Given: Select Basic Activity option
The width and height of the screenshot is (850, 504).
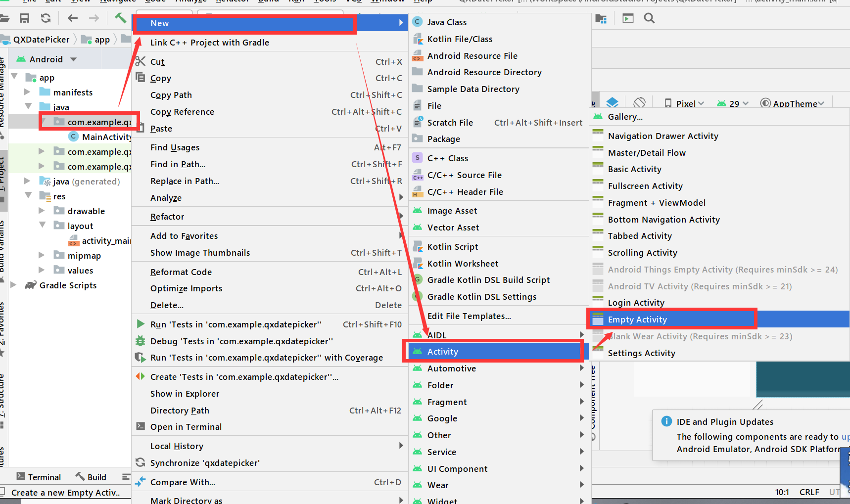Looking at the screenshot, I should [x=719, y=169].
